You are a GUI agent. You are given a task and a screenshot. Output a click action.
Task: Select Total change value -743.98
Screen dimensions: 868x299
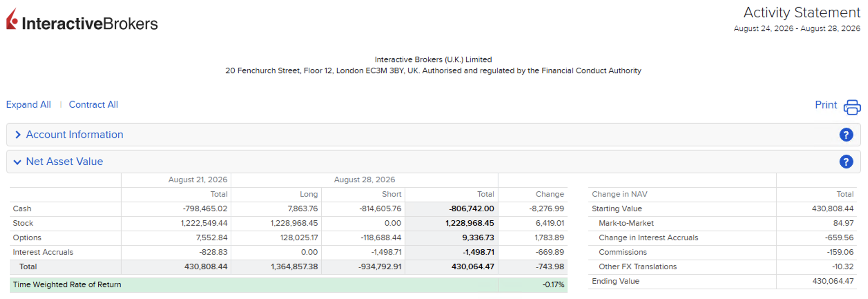(x=550, y=267)
